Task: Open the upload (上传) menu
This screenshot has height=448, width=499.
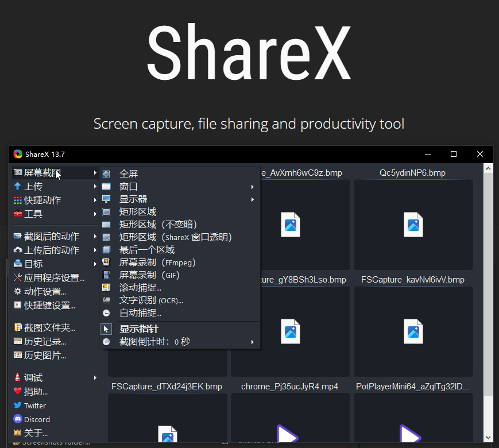Action: click(33, 187)
